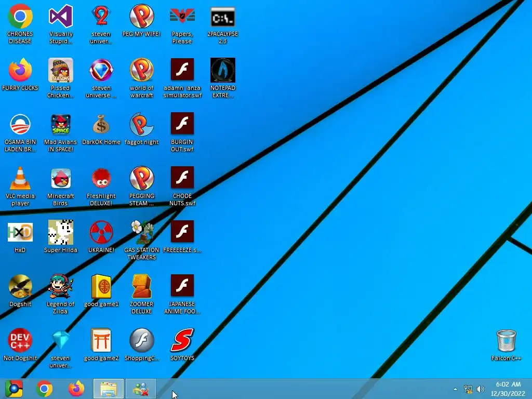532x399 pixels.
Task: Select the BURGIN OUT.swf Flash file
Action: click(x=182, y=124)
